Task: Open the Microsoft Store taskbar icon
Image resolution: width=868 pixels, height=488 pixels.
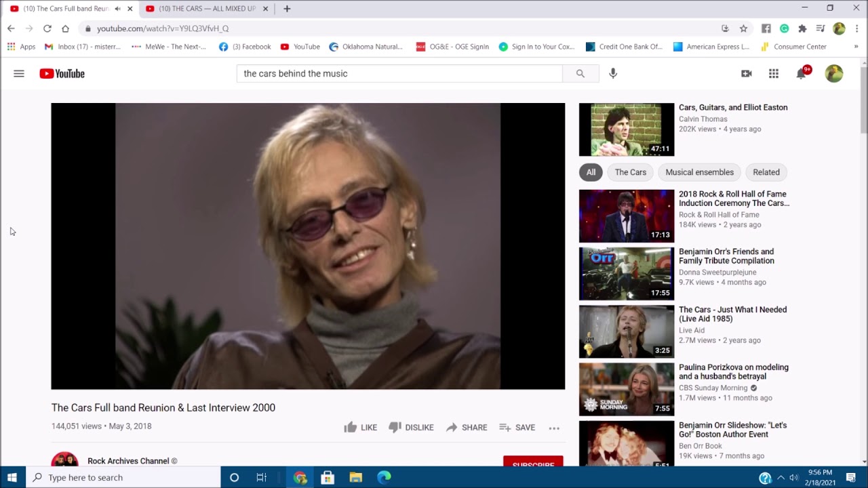Action: tap(328, 477)
